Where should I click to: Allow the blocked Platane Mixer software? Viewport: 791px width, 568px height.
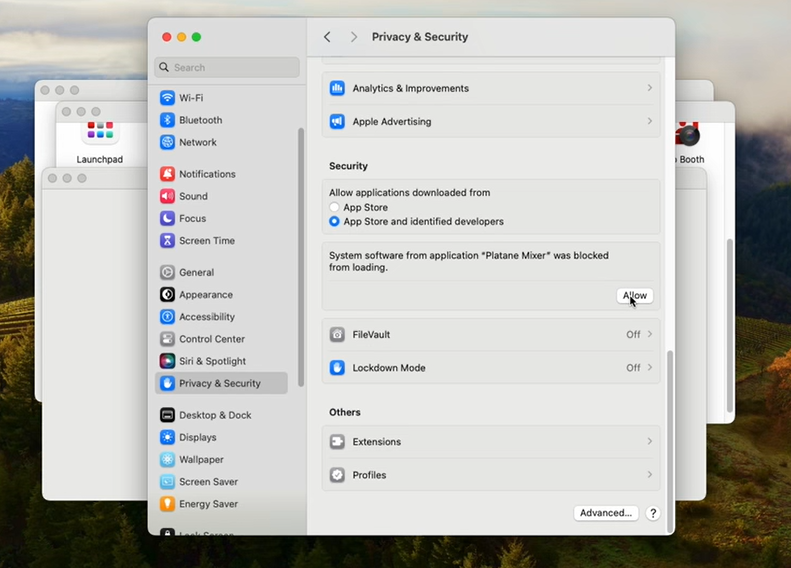pos(635,296)
